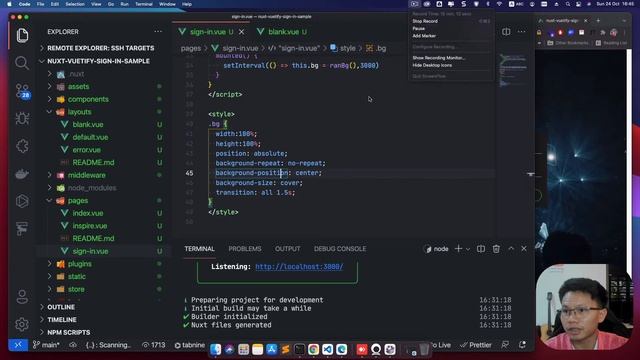The height and width of the screenshot is (360, 640).
Task: Open the Accounts menu icon
Action: [22, 297]
